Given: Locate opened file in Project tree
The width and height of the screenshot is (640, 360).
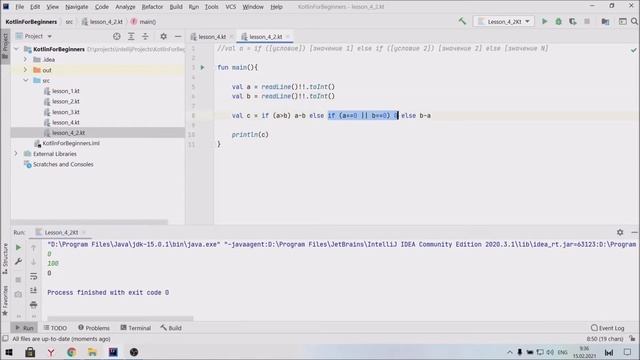Looking at the screenshot, I should coord(117,36).
